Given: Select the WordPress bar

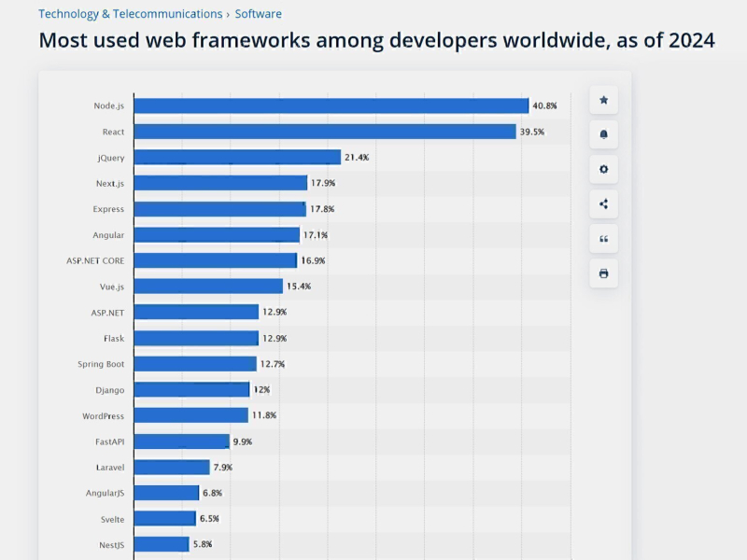Looking at the screenshot, I should (x=191, y=415).
